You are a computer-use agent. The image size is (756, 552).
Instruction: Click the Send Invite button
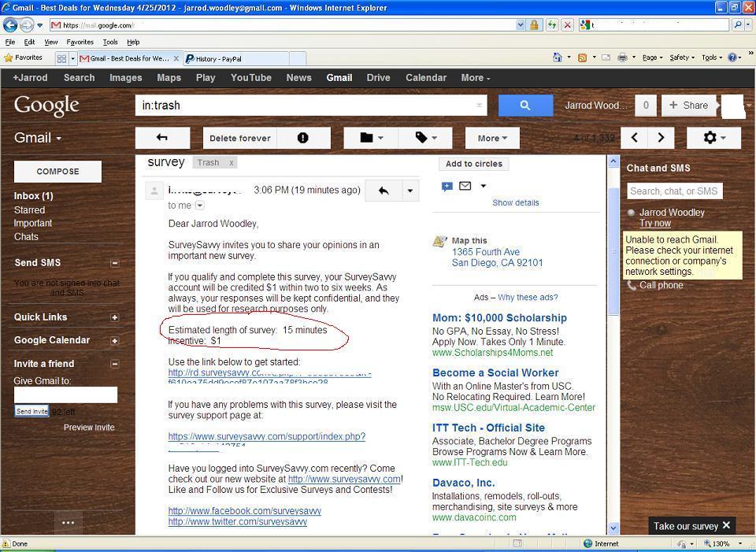click(x=31, y=411)
